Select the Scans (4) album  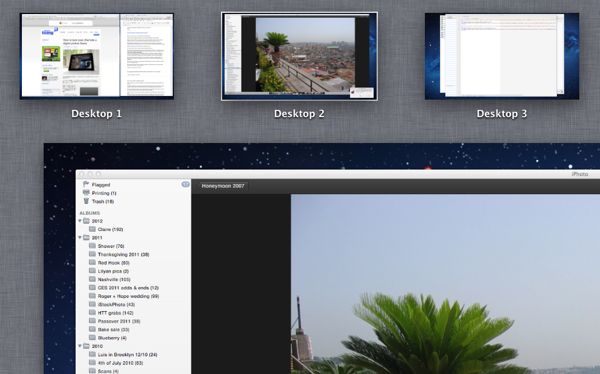[108, 371]
